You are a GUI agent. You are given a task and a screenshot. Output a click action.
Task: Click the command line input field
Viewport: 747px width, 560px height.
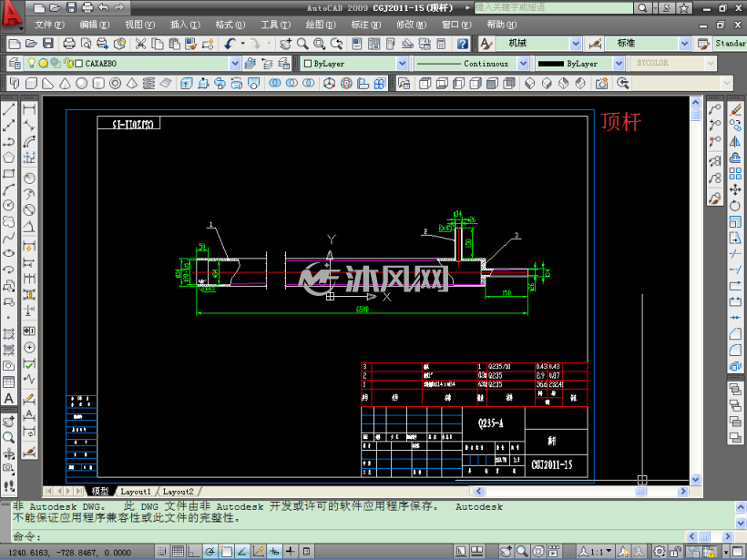tap(348, 536)
